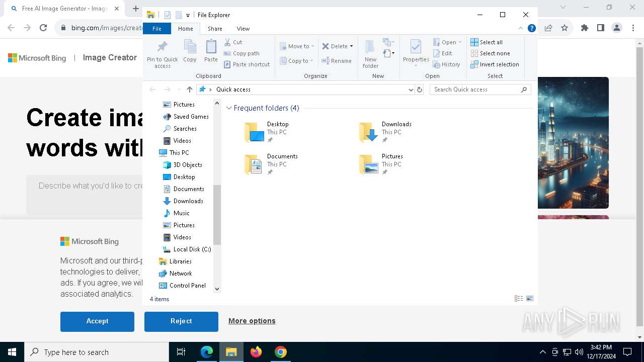Open Microsoft Edge from taskbar
The image size is (644, 362).
click(207, 352)
